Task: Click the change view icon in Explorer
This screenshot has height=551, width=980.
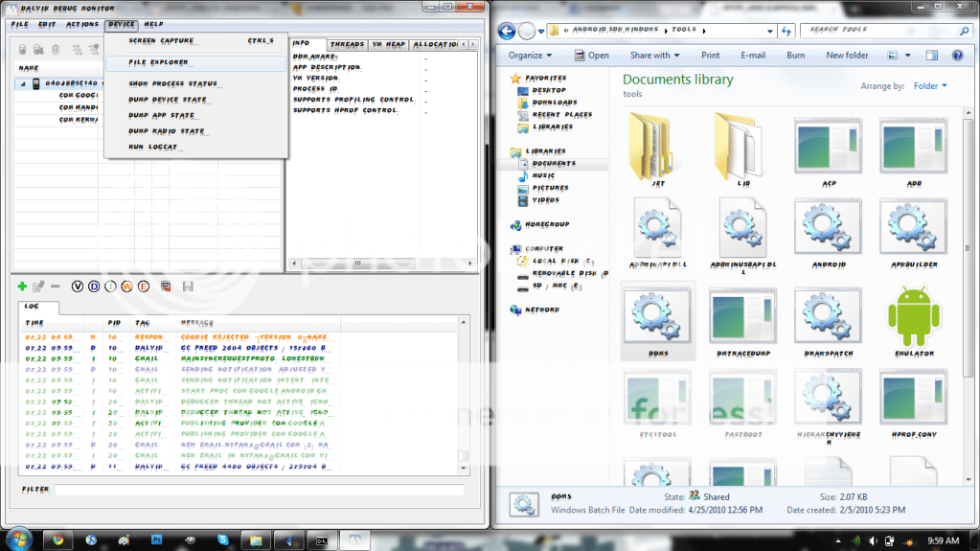Action: pos(893,55)
